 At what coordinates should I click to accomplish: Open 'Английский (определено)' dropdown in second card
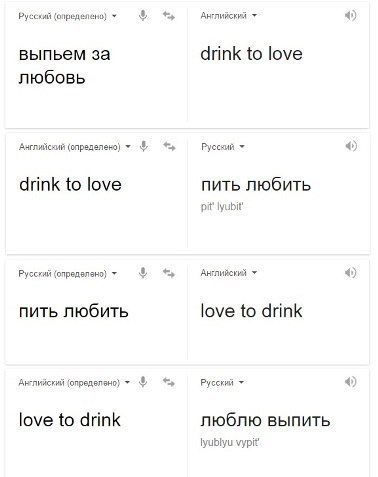tap(75, 147)
